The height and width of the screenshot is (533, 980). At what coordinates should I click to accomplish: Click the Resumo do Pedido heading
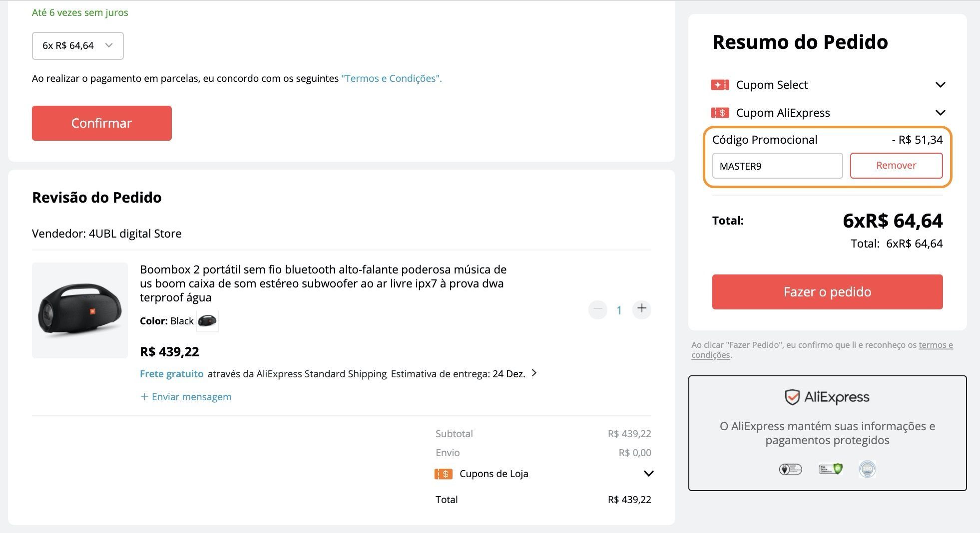point(800,42)
